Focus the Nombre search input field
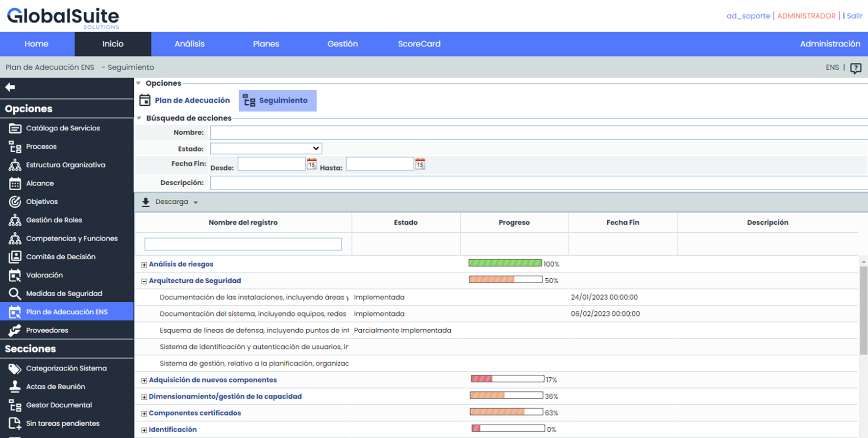The height and width of the screenshot is (438, 868). (538, 133)
